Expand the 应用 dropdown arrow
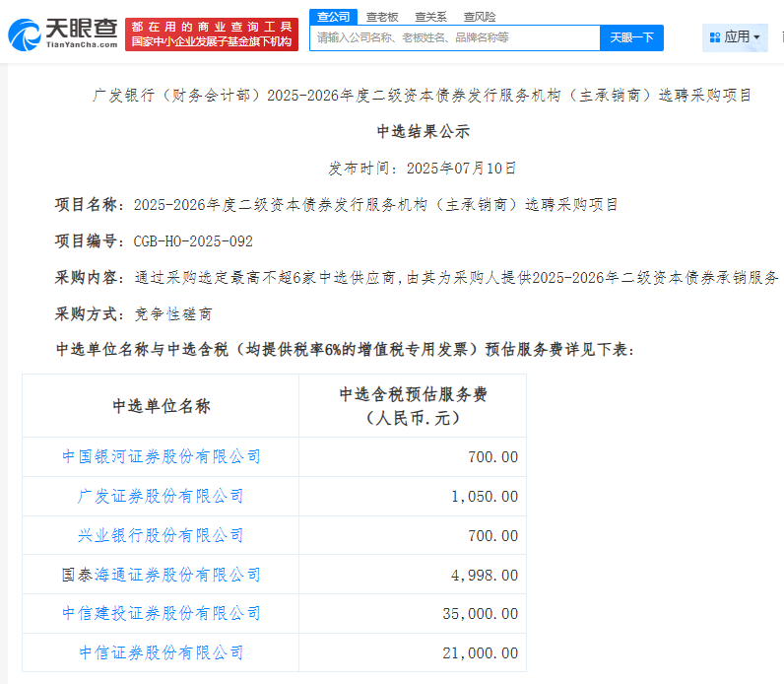The width and height of the screenshot is (784, 684). 757,37
